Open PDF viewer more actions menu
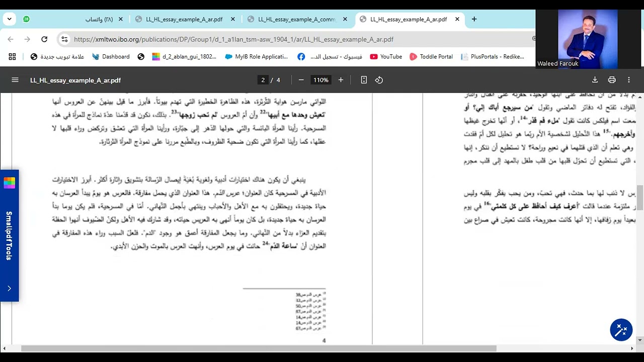 pos(628,80)
